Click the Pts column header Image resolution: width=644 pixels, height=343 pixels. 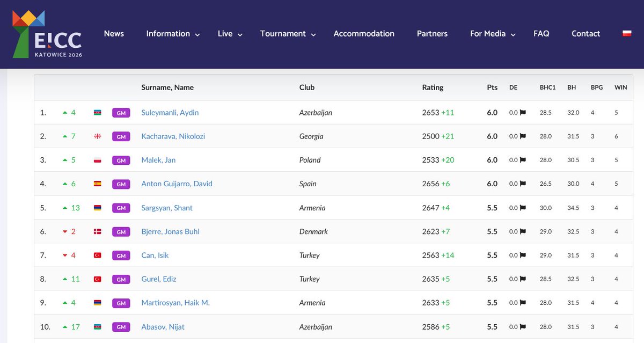tap(492, 87)
